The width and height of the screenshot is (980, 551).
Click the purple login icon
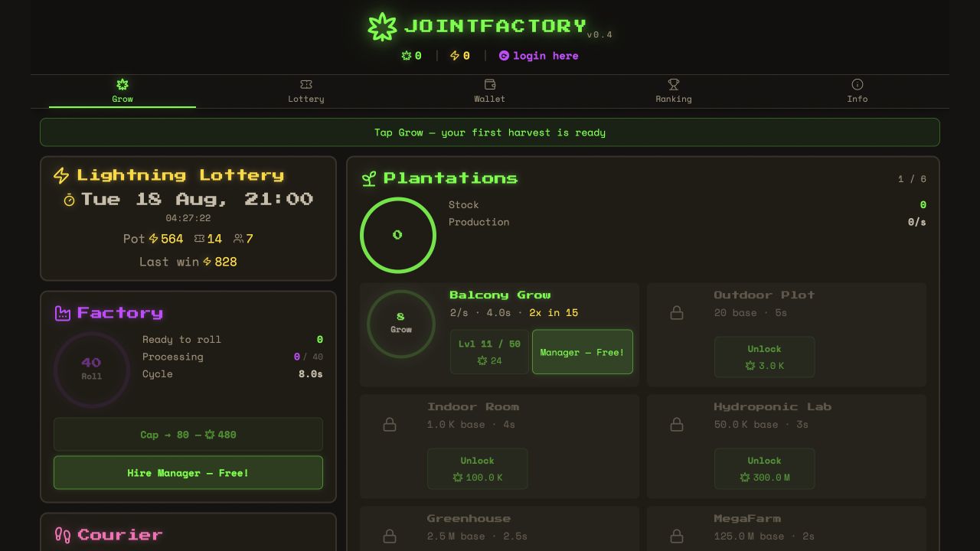coord(504,56)
